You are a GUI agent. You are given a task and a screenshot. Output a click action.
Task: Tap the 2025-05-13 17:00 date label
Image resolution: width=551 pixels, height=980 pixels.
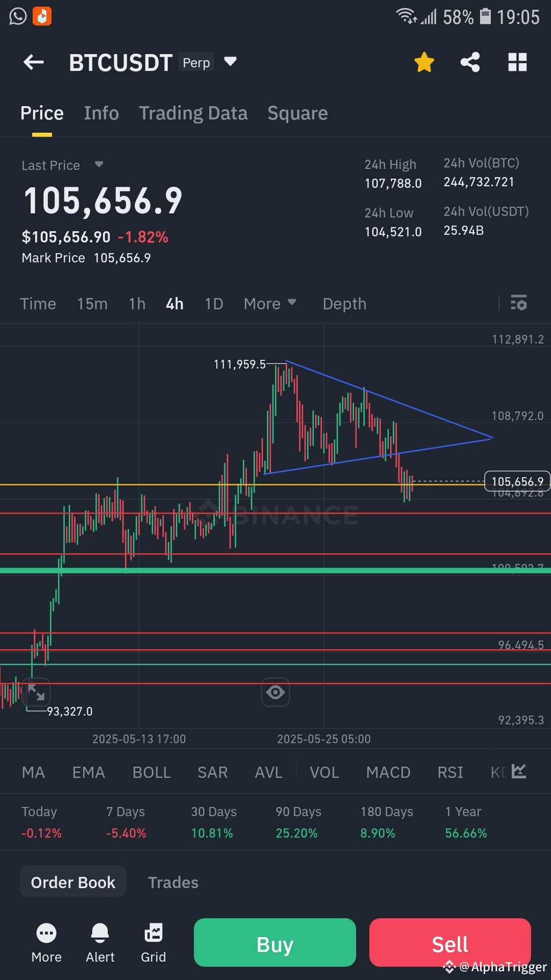[139, 739]
